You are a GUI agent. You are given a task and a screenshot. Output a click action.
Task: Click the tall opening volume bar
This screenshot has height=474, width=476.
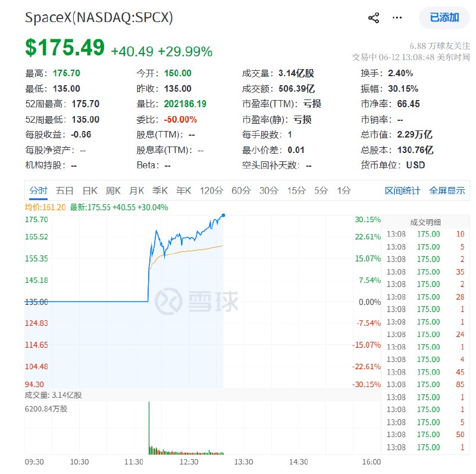point(149,428)
